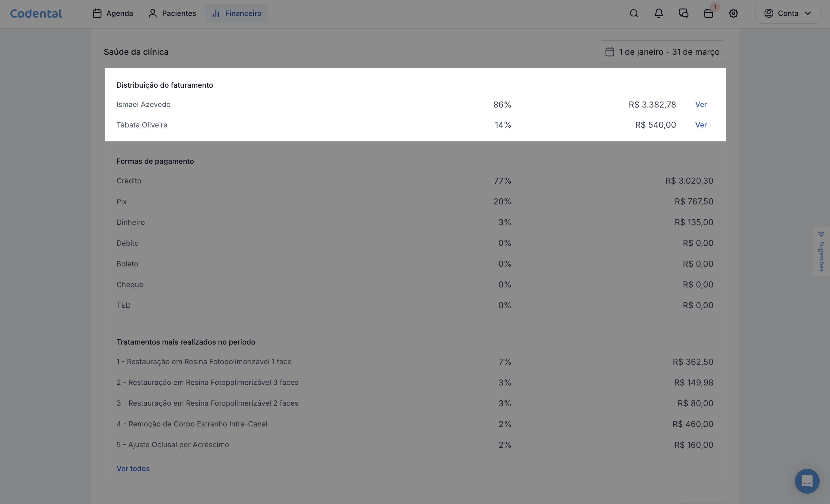Image resolution: width=830 pixels, height=504 pixels.
Task: Open settings gear icon
Action: [733, 13]
